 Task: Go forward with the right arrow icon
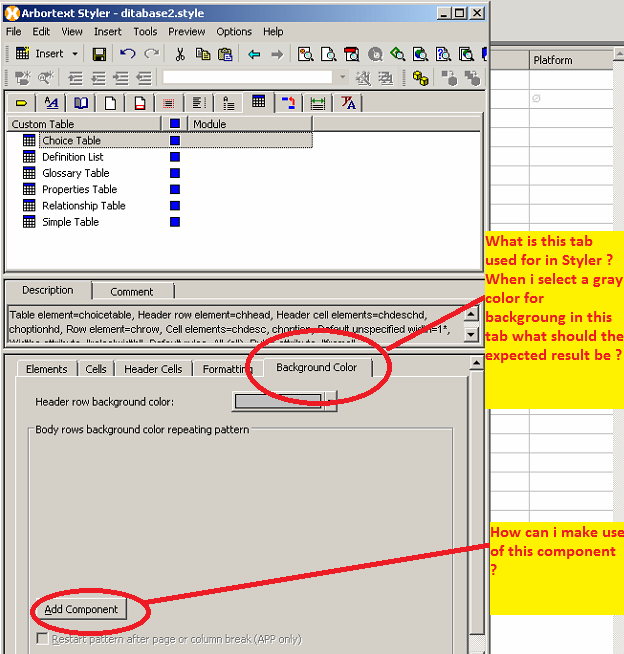click(x=277, y=54)
